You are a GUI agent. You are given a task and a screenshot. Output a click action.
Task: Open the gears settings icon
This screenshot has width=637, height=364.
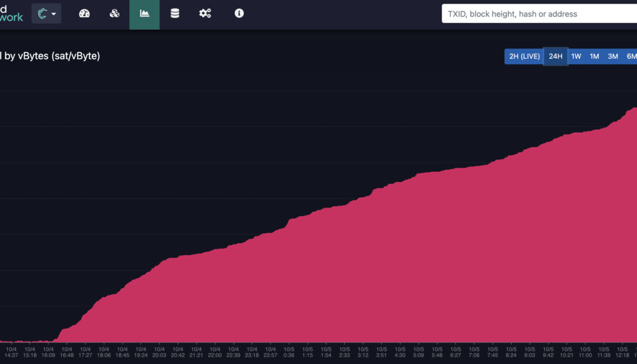(x=205, y=13)
